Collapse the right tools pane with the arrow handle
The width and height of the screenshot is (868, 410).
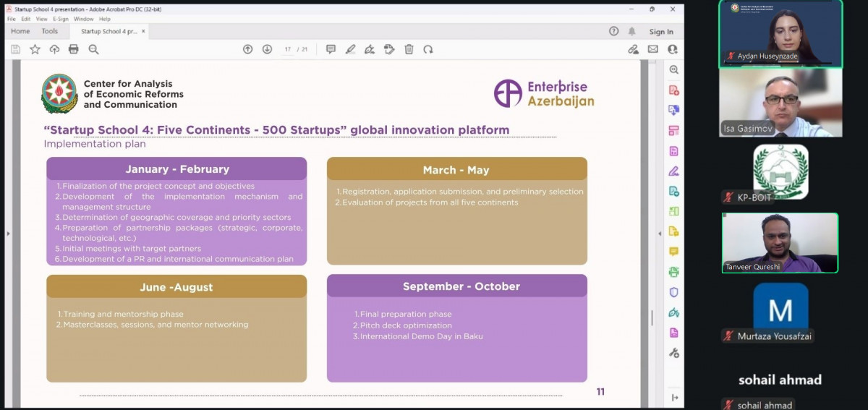click(659, 234)
